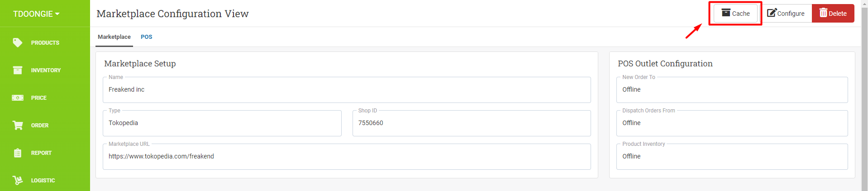Open the New Order To field
Viewport: 868px width, 191px height.
[x=732, y=90]
